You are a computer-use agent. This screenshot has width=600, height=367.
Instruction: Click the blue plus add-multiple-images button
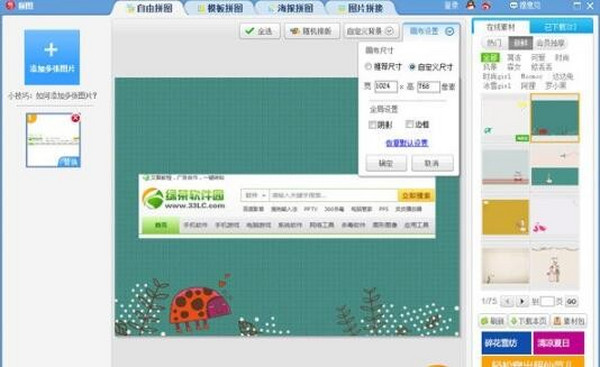coord(52,57)
